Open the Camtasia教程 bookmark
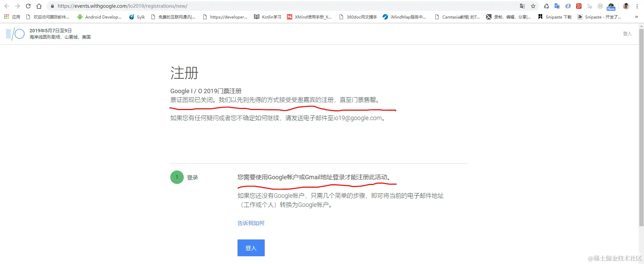This screenshot has height=264, width=644. click(x=458, y=17)
